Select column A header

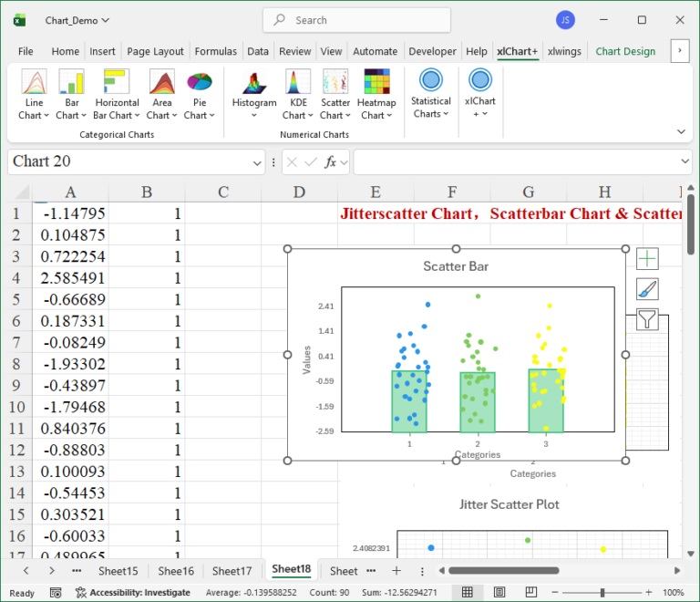(70, 192)
